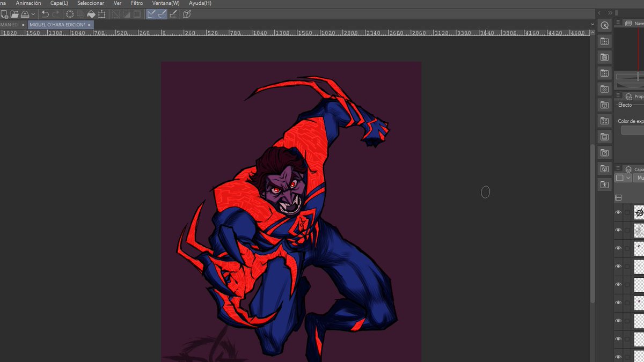Open the Seleccionar menu
Image resolution: width=644 pixels, height=362 pixels.
click(x=91, y=3)
